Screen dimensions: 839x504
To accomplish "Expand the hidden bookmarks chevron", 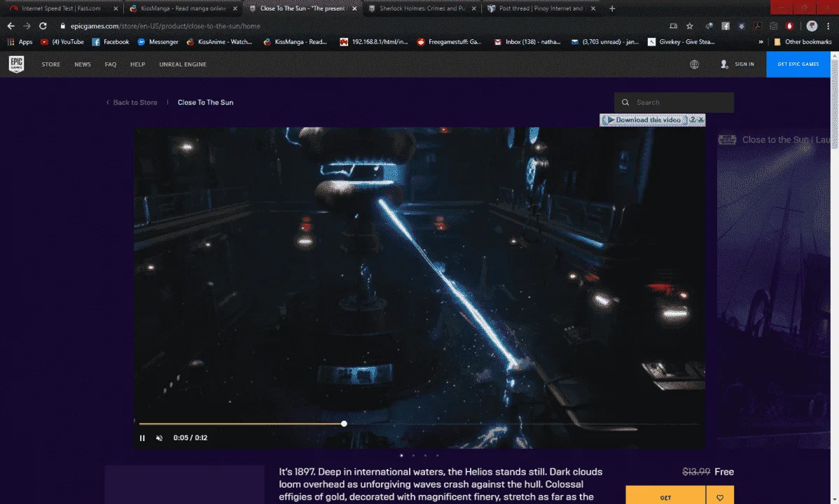I will [x=761, y=42].
